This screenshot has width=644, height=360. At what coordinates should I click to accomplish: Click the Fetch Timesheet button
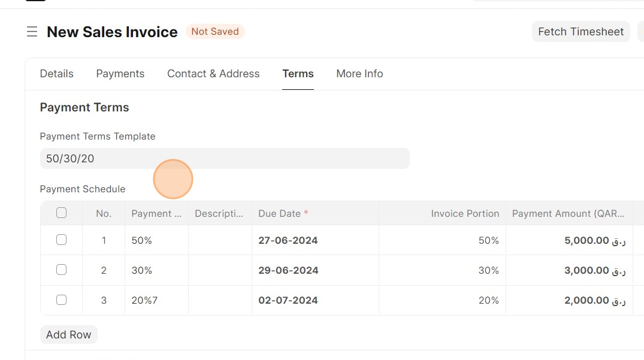coord(580,32)
